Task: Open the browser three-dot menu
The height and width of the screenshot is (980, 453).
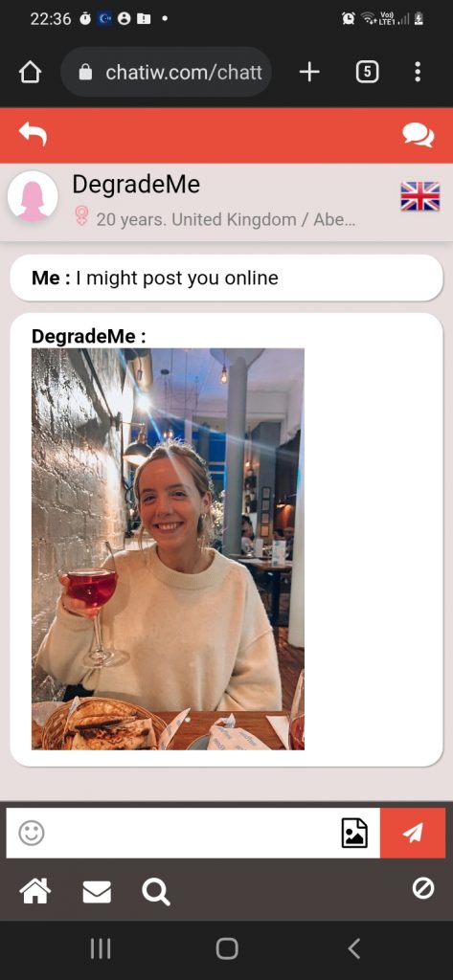Action: tap(418, 73)
